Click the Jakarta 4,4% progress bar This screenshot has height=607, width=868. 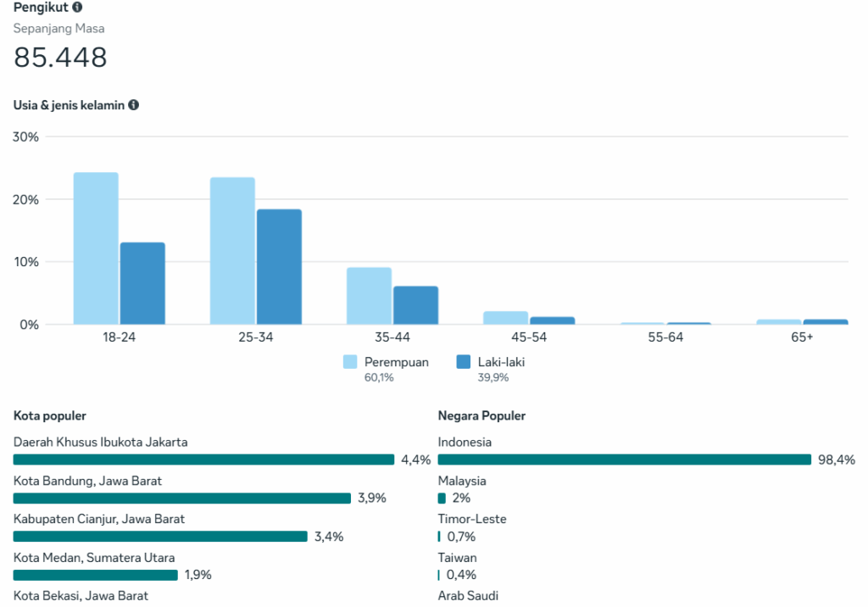click(203, 459)
